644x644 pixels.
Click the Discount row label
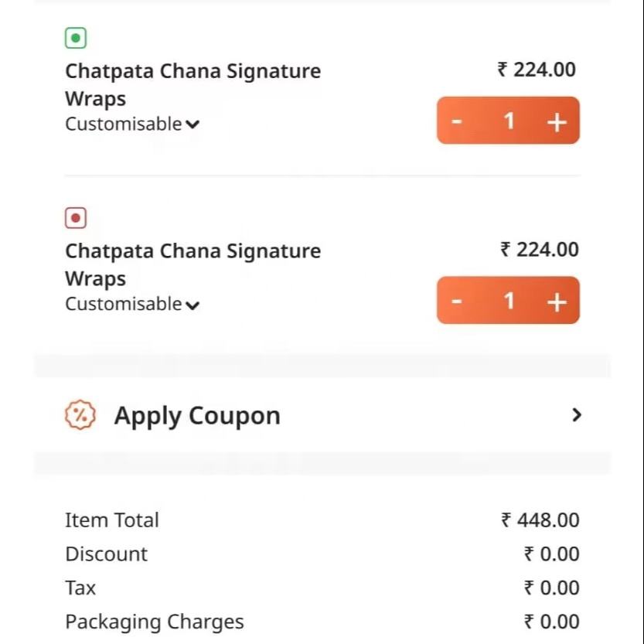106,554
